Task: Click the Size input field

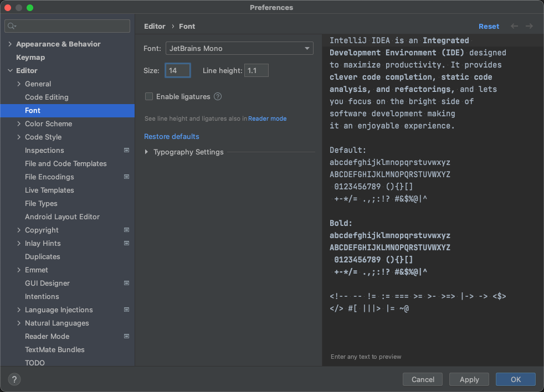Action: [178, 70]
